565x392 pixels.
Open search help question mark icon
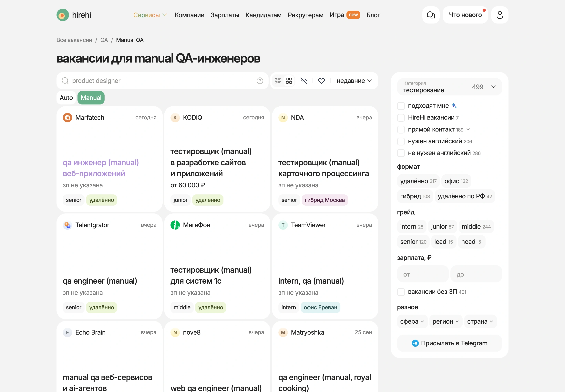[x=260, y=81]
